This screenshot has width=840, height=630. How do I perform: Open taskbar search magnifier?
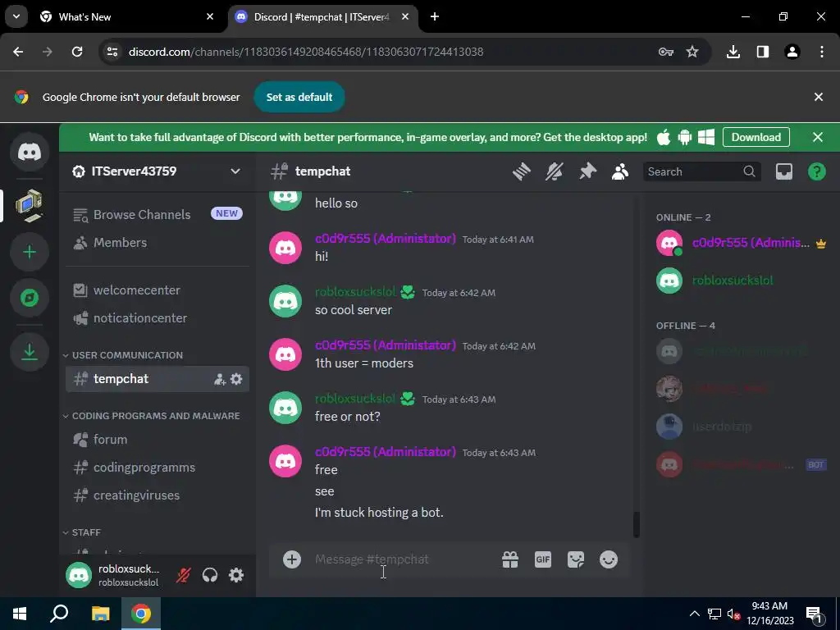click(x=59, y=614)
